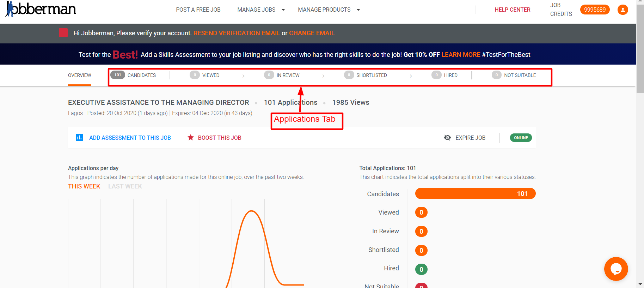The height and width of the screenshot is (288, 644).
Task: Open the user profile avatar icon
Action: [x=622, y=10]
